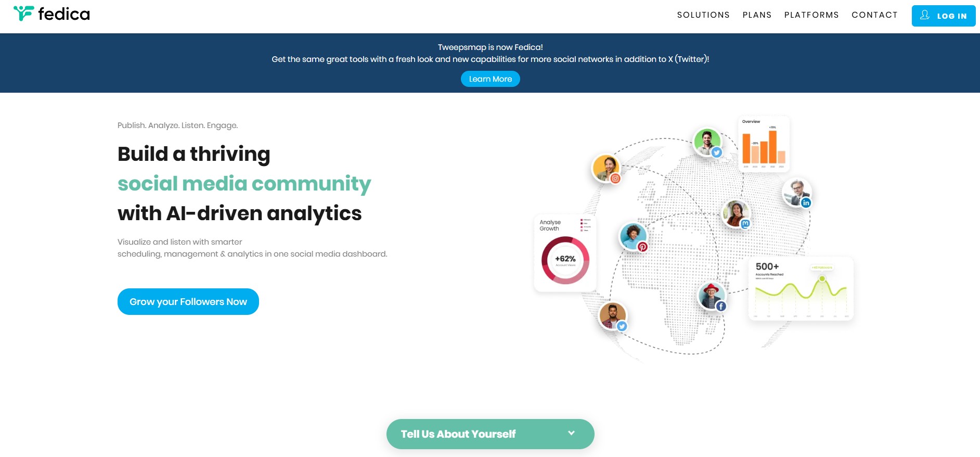
Task: Click the chevron in Tell Us About Yourself
Action: tap(571, 433)
